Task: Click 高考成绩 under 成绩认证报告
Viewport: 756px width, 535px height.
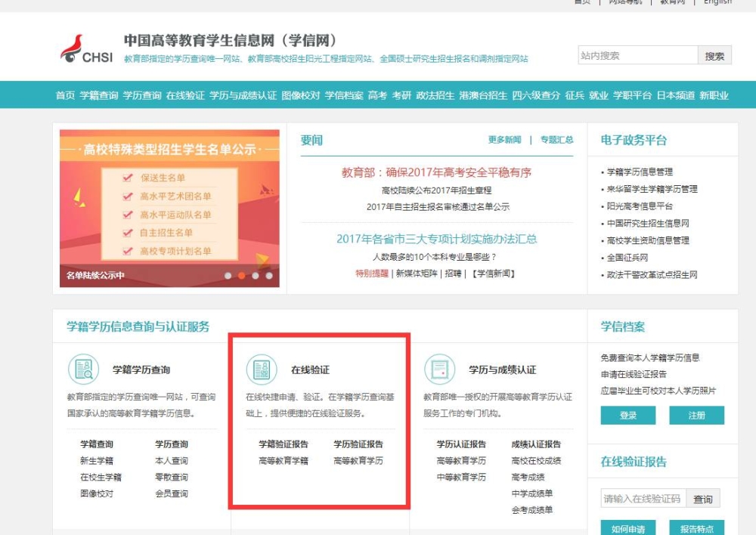Action: [528, 477]
